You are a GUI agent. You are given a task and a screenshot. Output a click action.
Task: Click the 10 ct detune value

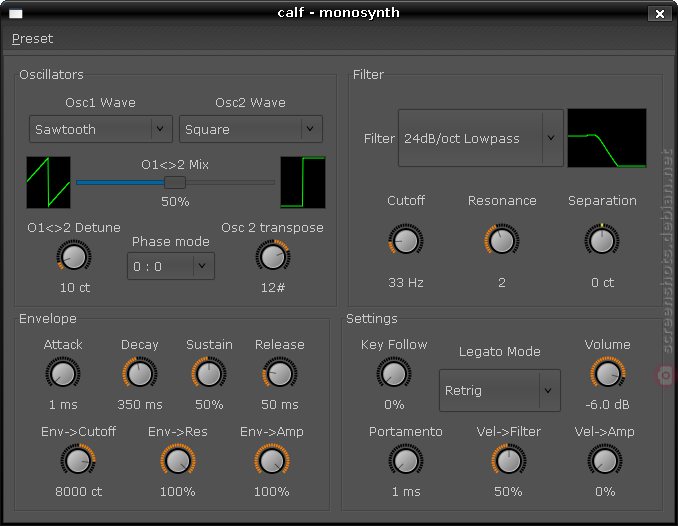click(75, 288)
